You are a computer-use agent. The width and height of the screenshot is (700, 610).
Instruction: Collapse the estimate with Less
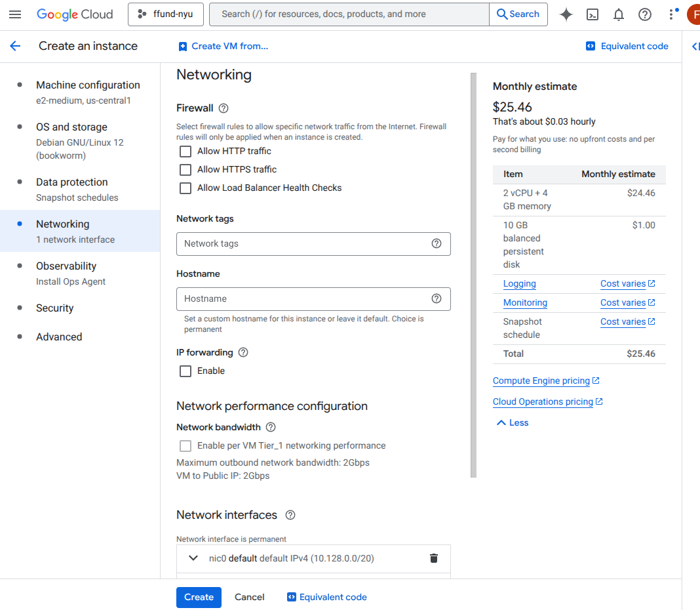pos(512,423)
